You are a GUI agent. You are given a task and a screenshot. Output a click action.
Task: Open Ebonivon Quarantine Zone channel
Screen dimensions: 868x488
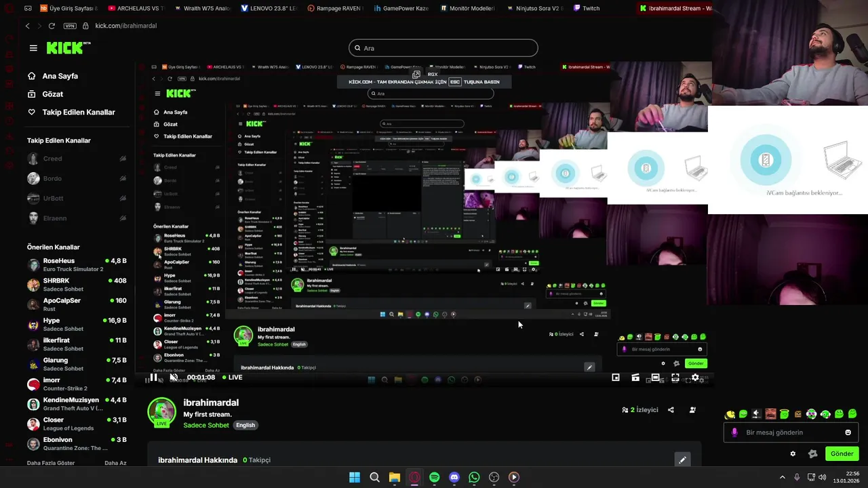pyautogui.click(x=77, y=444)
